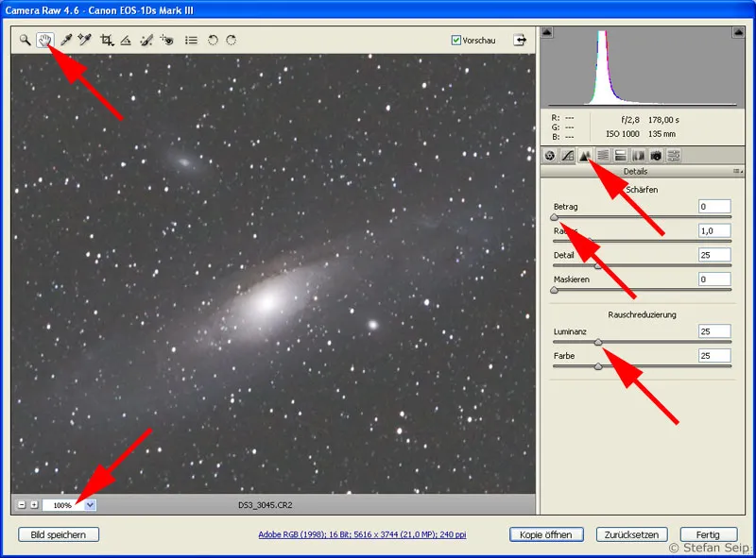This screenshot has height=558, width=756.
Task: Click the ISO 1000 exposure text
Action: click(623, 133)
